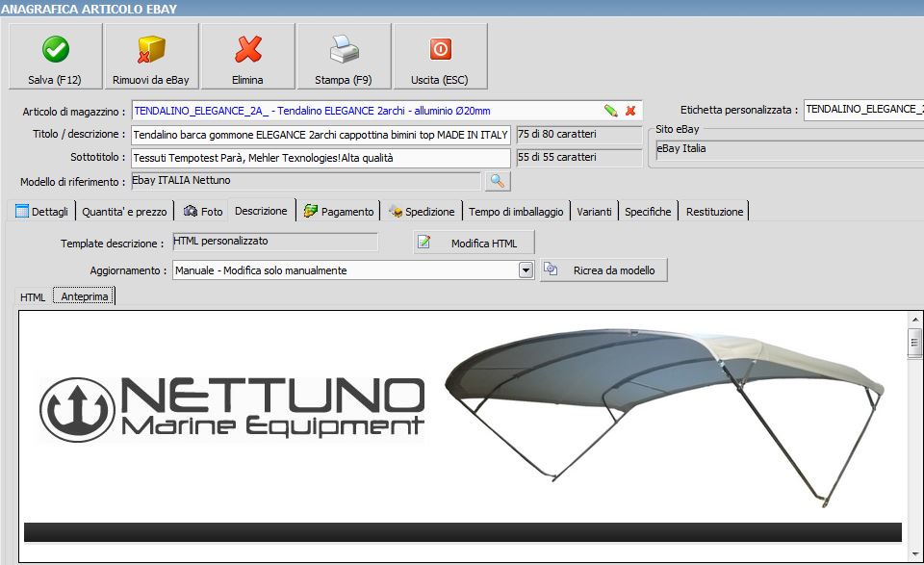Click the Ricrea da modello button
Image resolution: width=924 pixels, height=565 pixels.
point(604,270)
